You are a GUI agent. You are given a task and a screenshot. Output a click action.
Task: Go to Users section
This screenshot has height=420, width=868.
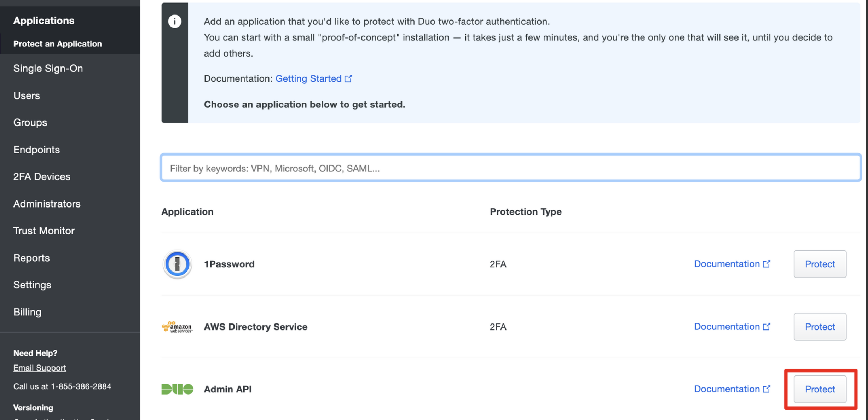(x=27, y=95)
